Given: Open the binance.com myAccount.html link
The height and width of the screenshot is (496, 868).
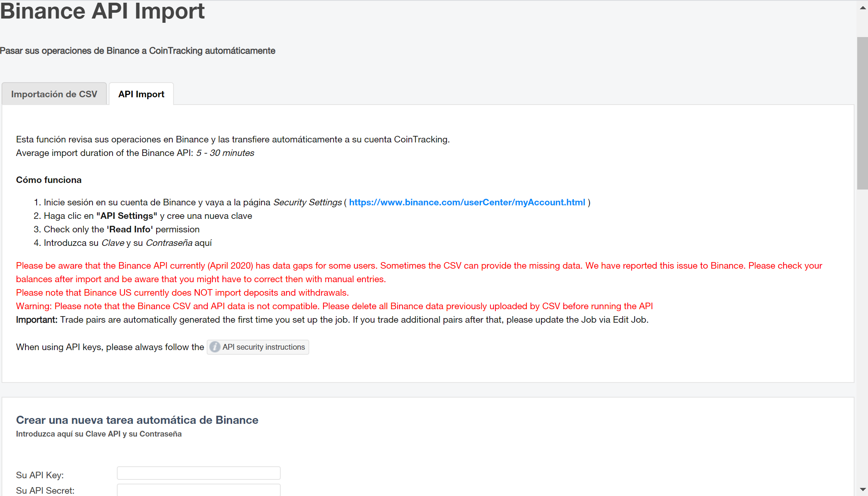Looking at the screenshot, I should (467, 202).
